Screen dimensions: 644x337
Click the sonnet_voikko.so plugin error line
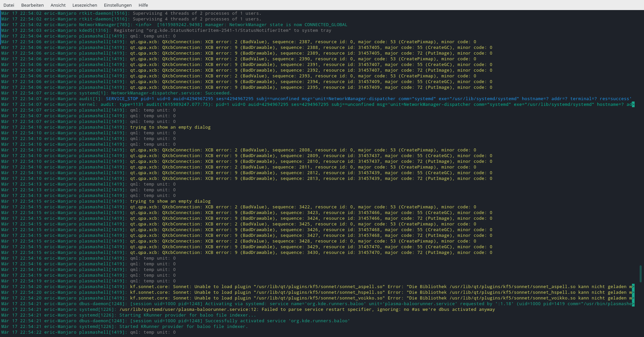tap(318, 298)
